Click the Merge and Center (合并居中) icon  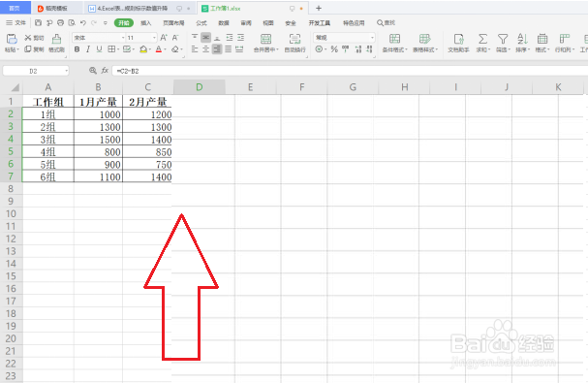(x=265, y=39)
